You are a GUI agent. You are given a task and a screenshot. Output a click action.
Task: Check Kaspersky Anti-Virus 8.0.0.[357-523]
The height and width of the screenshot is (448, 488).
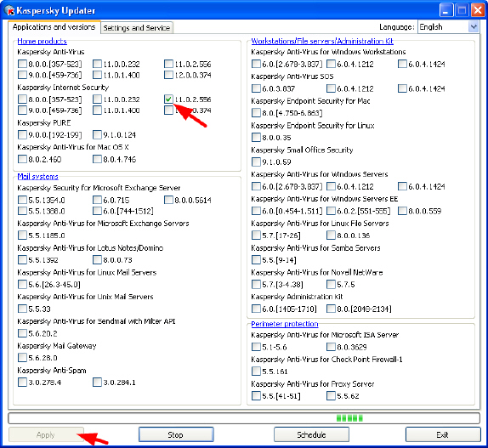pos(22,64)
